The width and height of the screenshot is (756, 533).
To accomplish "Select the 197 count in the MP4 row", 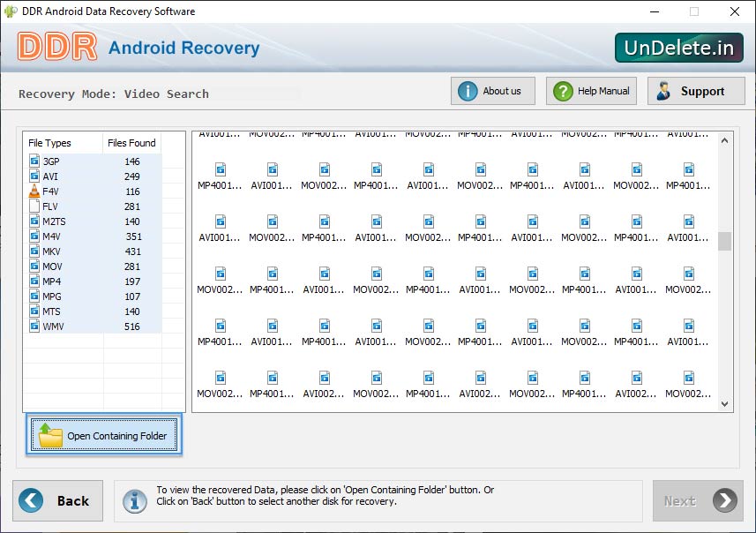I will 132,282.
